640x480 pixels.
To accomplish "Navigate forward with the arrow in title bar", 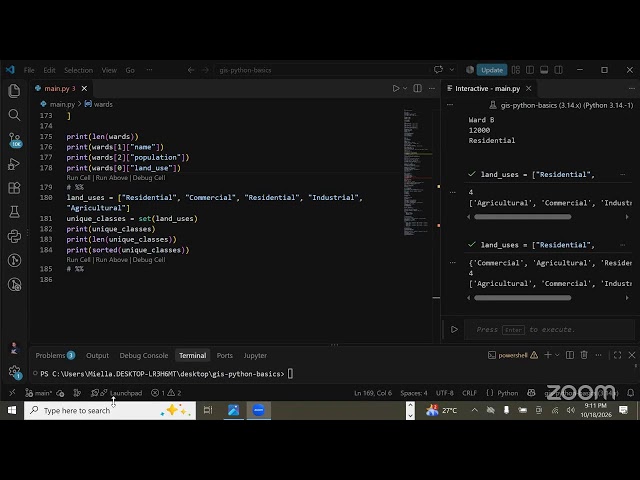I will coord(205,70).
